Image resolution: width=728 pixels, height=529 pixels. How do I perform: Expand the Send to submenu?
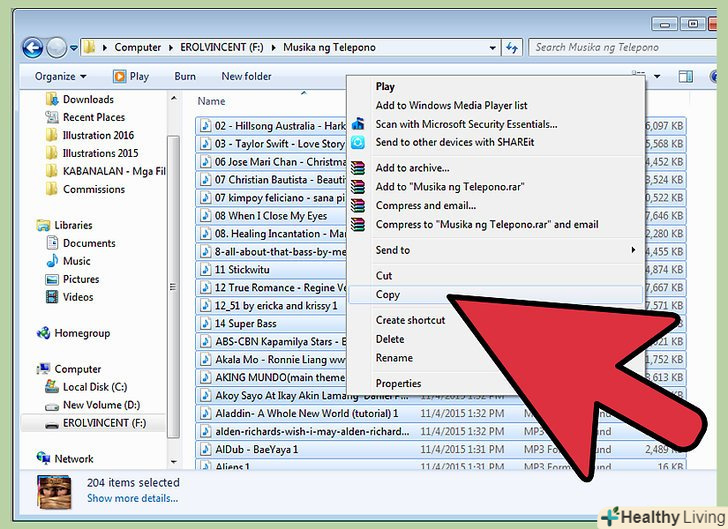[496, 250]
